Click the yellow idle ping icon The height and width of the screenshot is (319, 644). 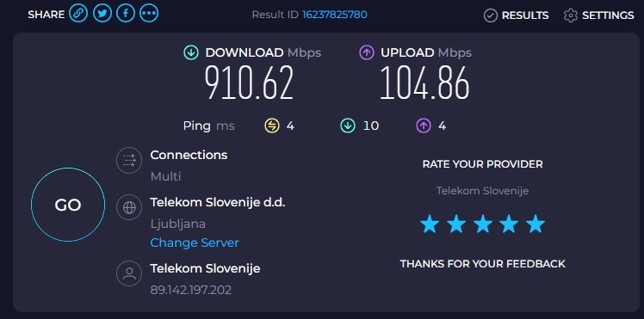tap(271, 126)
